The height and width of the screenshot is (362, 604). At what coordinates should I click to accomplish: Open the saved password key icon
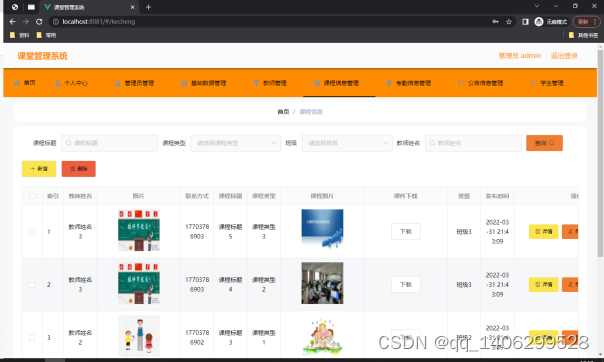coord(495,22)
